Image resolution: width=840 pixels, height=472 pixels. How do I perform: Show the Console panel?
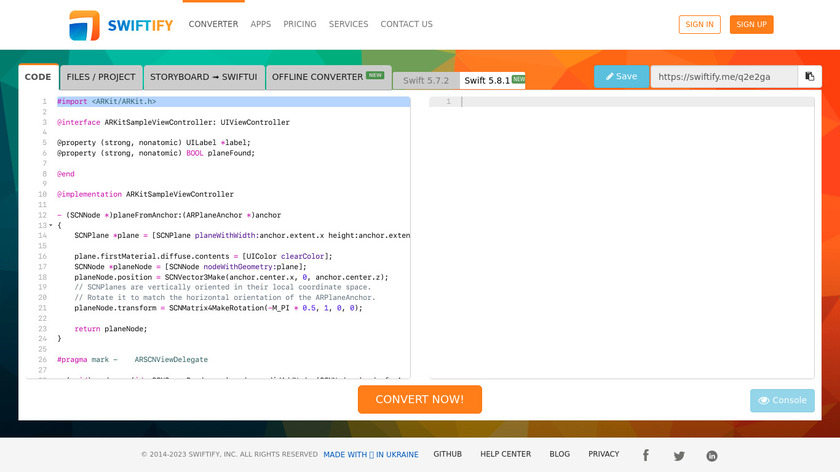(782, 400)
